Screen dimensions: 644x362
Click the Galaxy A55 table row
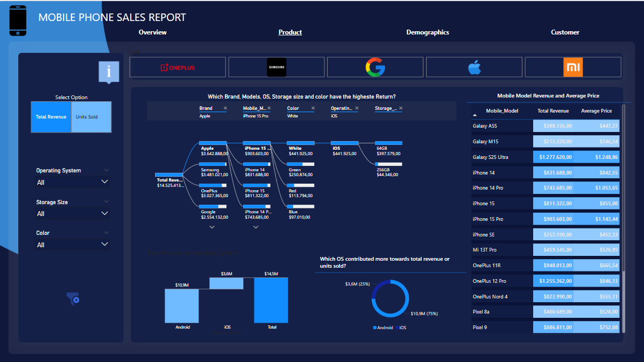[545, 126]
